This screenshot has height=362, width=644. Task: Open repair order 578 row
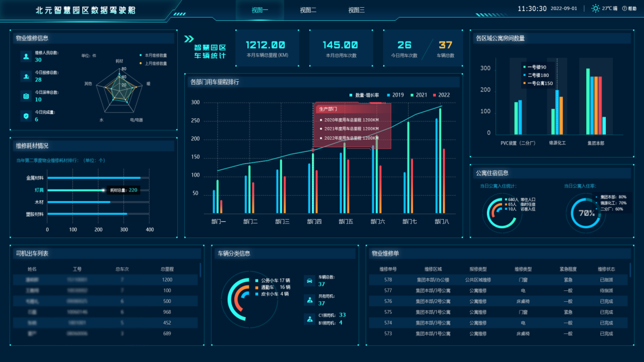(x=498, y=280)
